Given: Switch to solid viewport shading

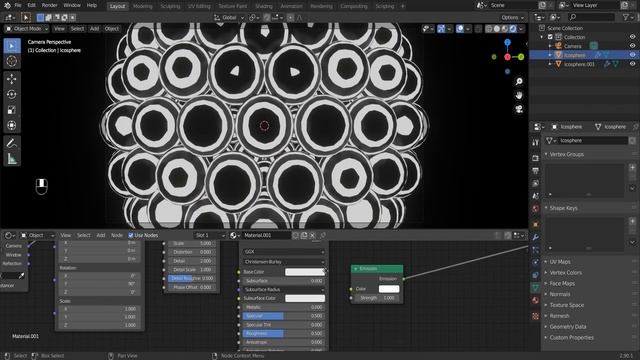Looking at the screenshot, I should pyautogui.click(x=497, y=29).
